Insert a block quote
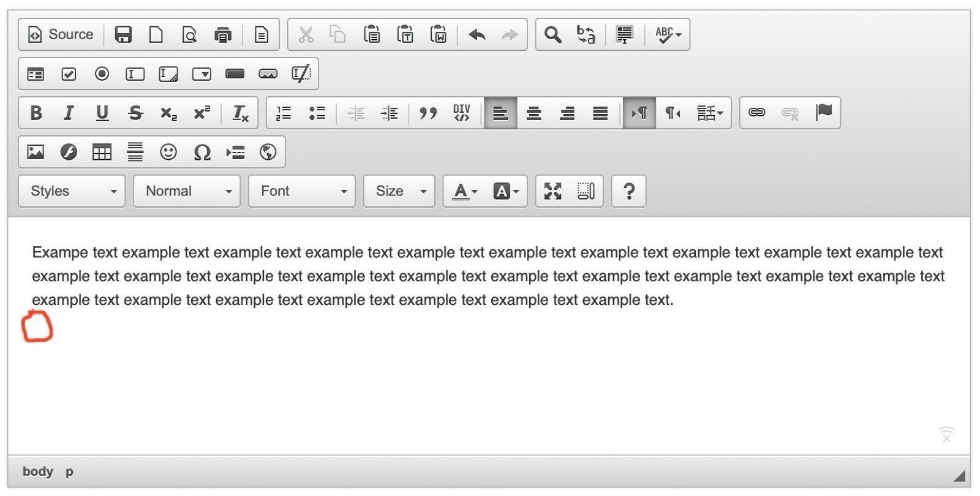 [428, 113]
